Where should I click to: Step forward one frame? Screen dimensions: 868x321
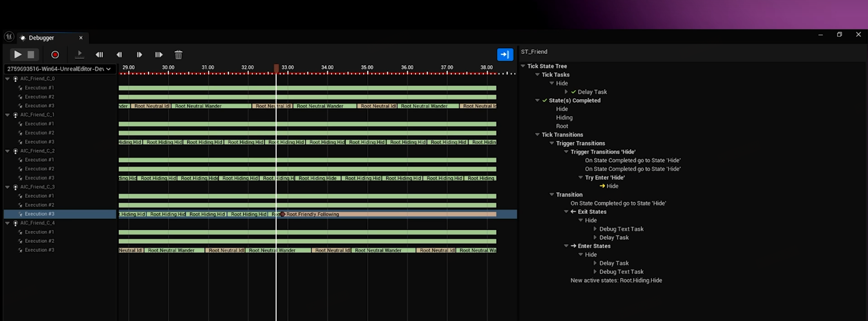tap(139, 55)
